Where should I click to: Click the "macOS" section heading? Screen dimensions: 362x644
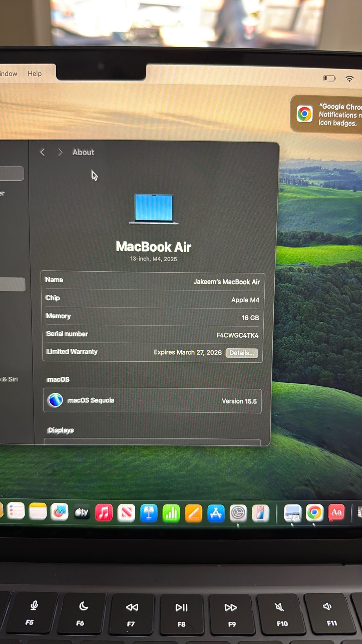coord(58,379)
